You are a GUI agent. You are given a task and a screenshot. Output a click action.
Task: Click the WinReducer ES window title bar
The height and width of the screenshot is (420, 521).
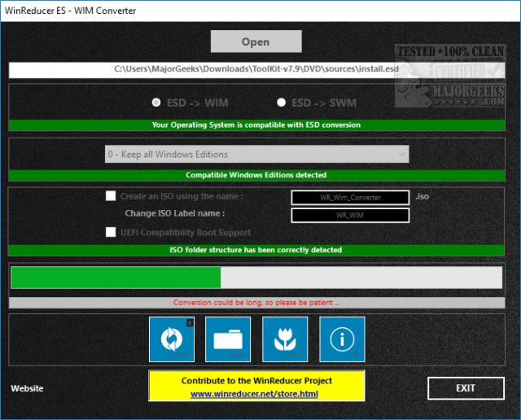pyautogui.click(x=244, y=11)
